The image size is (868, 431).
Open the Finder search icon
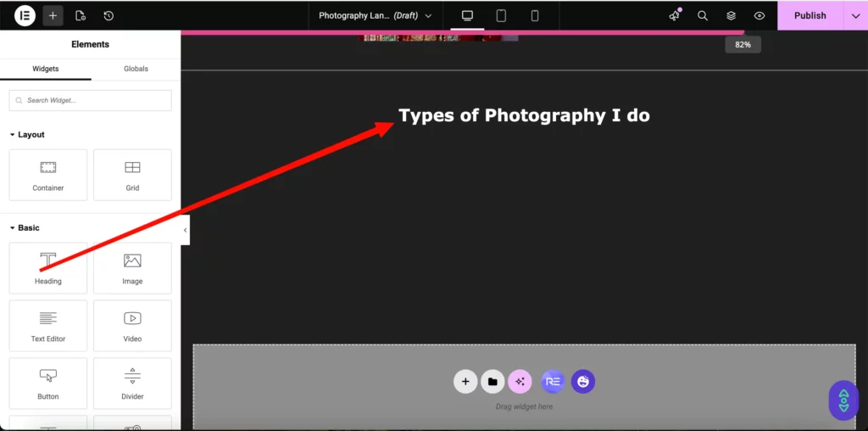point(703,15)
